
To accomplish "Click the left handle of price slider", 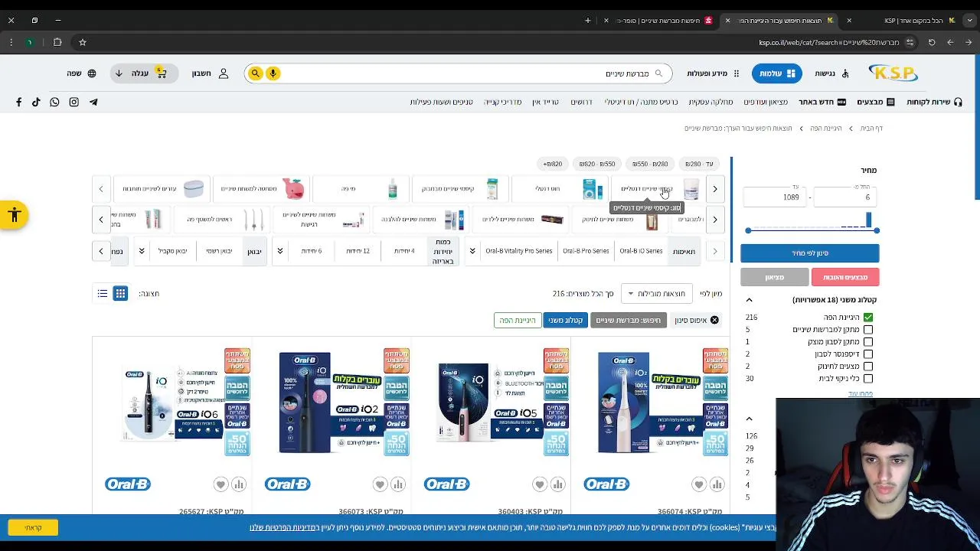I will [748, 230].
